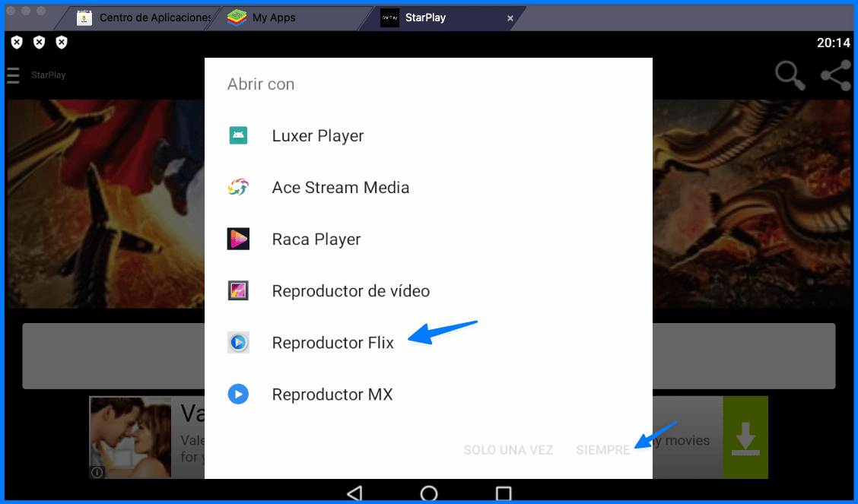Image resolution: width=858 pixels, height=504 pixels.
Task: Open the StarPlay hamburger menu
Action: click(13, 75)
